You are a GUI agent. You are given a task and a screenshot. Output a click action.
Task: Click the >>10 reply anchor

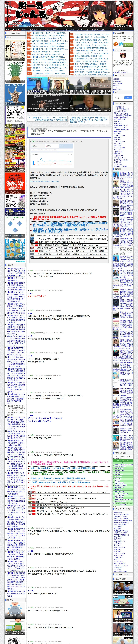point(31,415)
